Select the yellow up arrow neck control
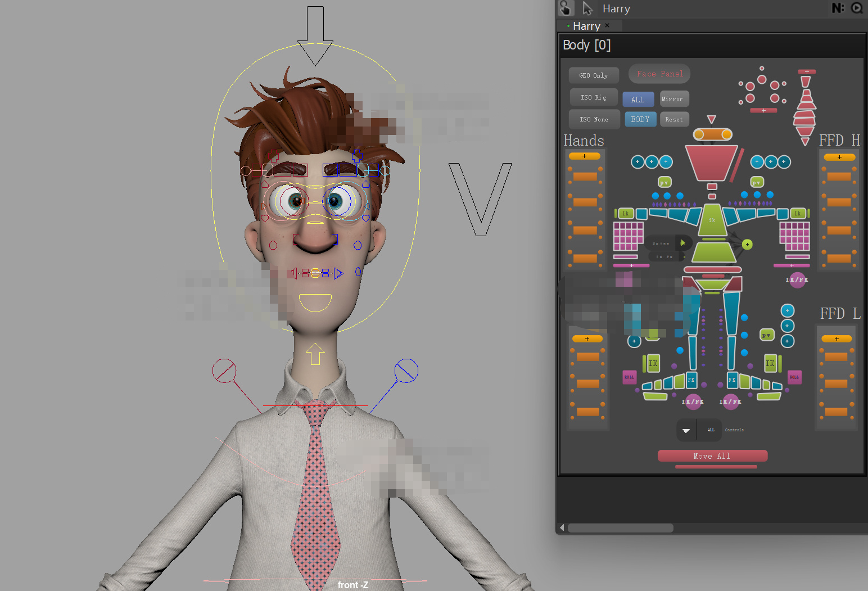 pos(315,354)
